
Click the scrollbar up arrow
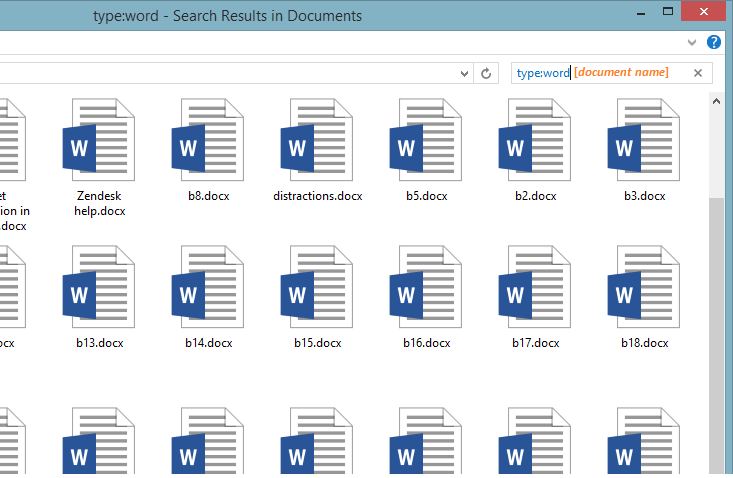716,101
